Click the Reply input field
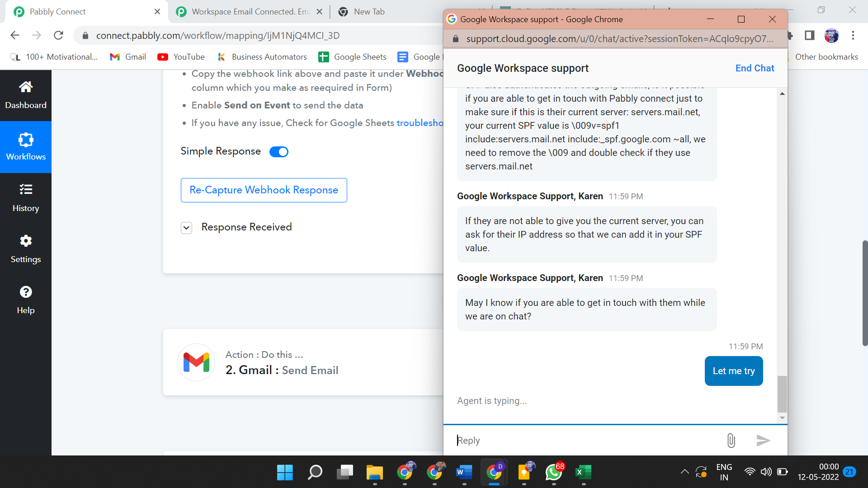The width and height of the screenshot is (868, 488). 588,440
